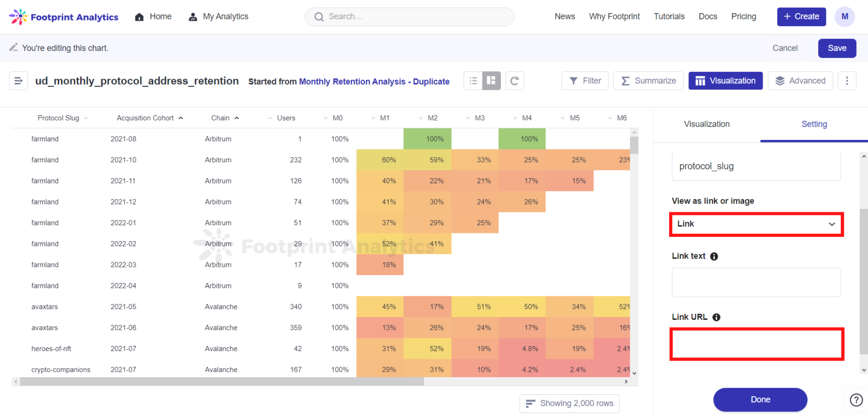This screenshot has height=417, width=868.
Task: Click the Link text info icon
Action: click(714, 256)
